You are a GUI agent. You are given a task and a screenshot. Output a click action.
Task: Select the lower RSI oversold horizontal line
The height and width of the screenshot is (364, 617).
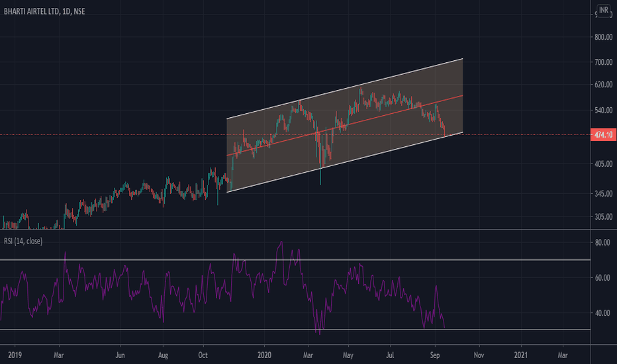click(x=295, y=330)
